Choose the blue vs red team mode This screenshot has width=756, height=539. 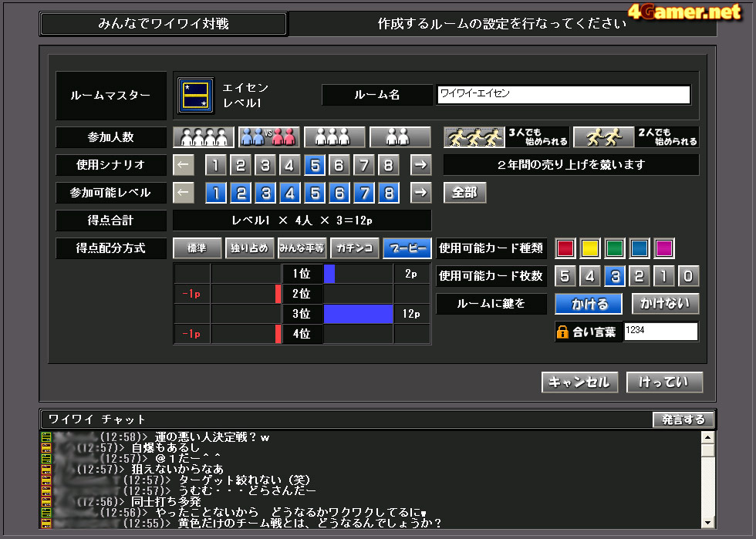point(269,137)
